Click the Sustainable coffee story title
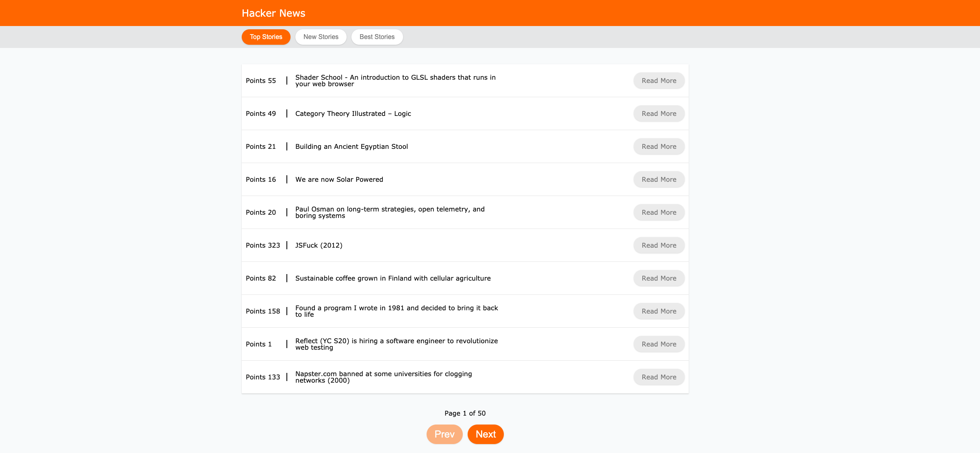 tap(392, 279)
